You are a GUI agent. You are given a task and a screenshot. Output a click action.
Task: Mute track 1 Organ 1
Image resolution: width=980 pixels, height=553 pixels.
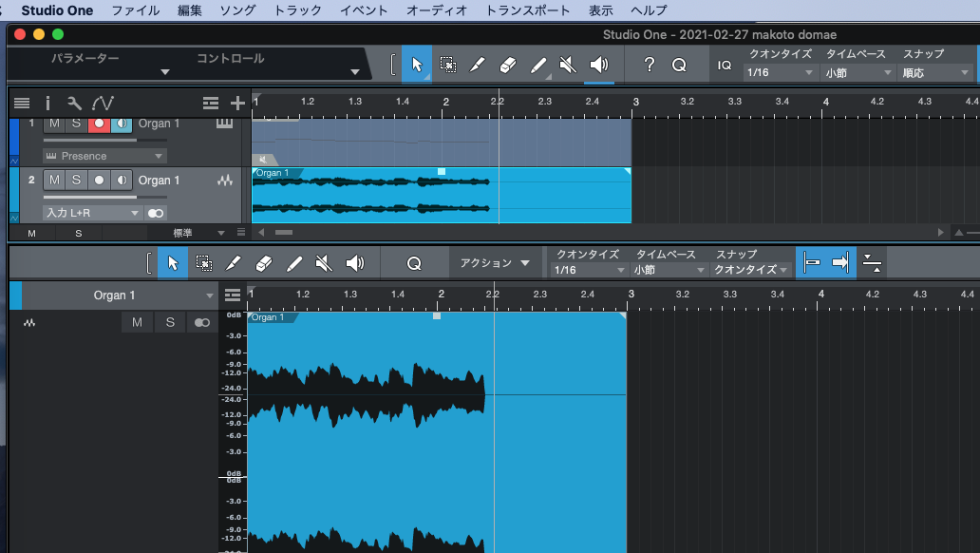click(x=54, y=124)
